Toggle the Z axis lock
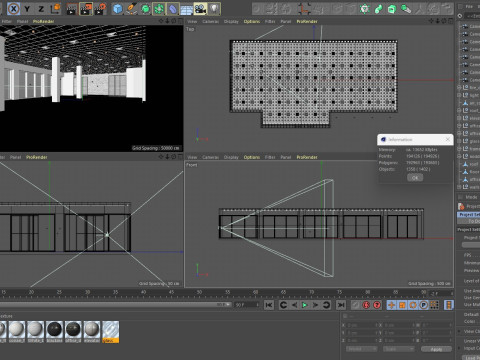Image resolution: width=480 pixels, height=360 pixels. tap(41, 9)
